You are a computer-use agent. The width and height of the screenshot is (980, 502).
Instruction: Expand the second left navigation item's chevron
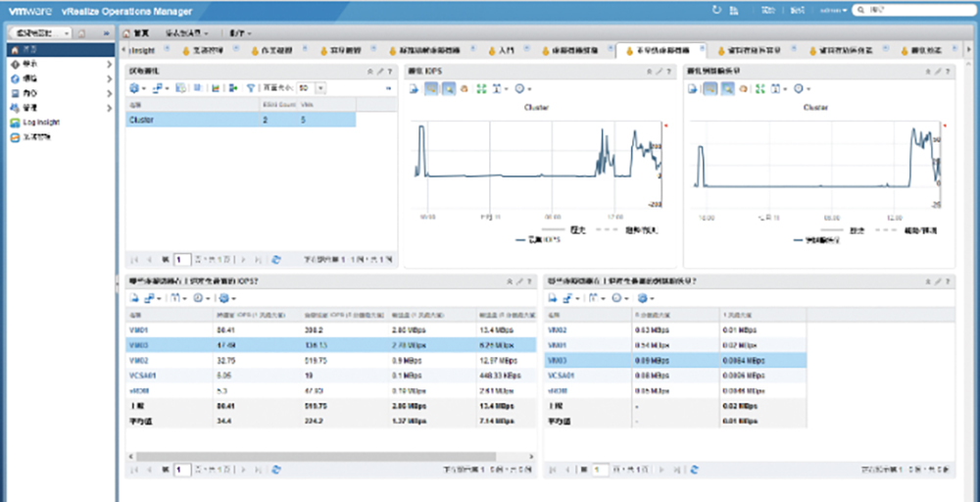click(110, 65)
